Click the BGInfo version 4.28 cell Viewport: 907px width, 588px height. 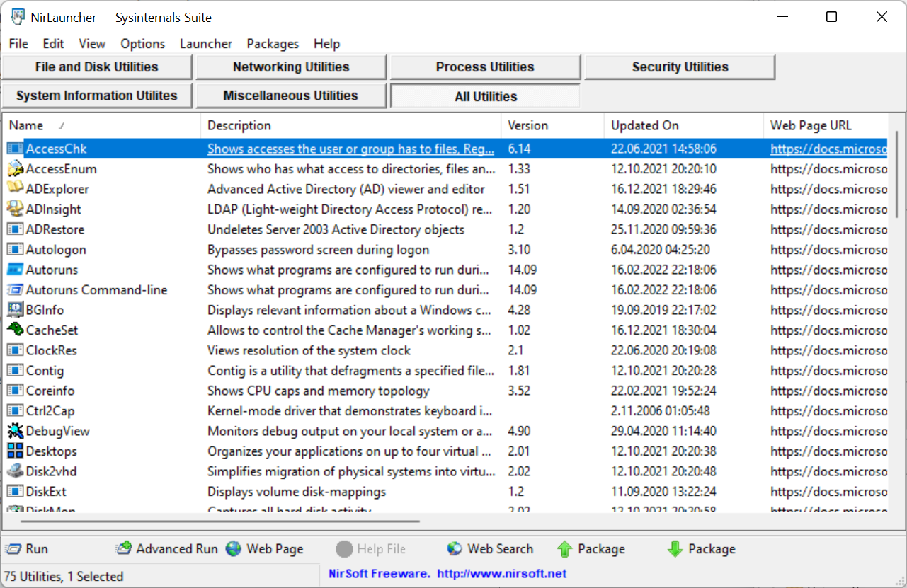tap(519, 310)
